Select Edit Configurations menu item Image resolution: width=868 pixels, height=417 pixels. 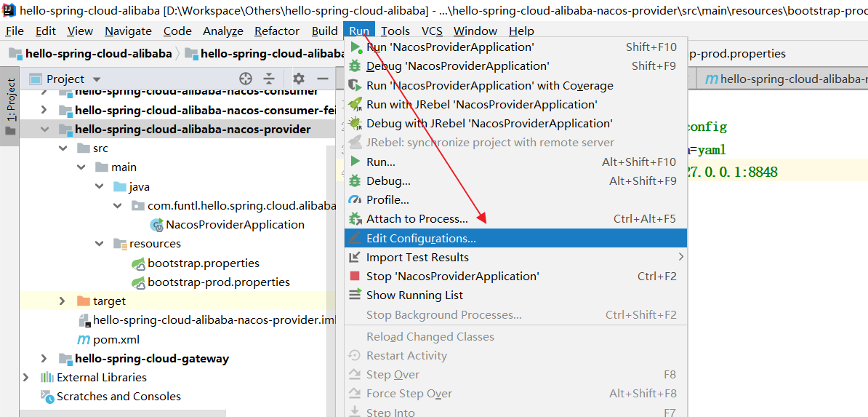[x=515, y=239]
